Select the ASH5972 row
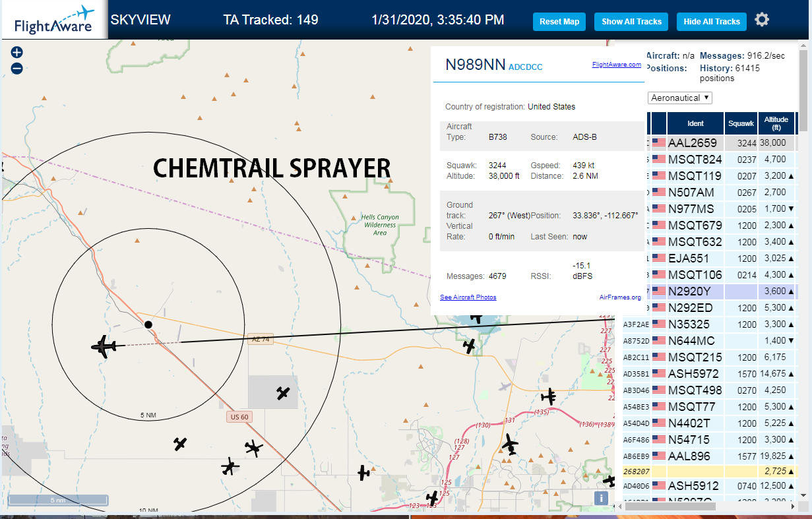Viewport: 812px width, 519px height. [709, 373]
